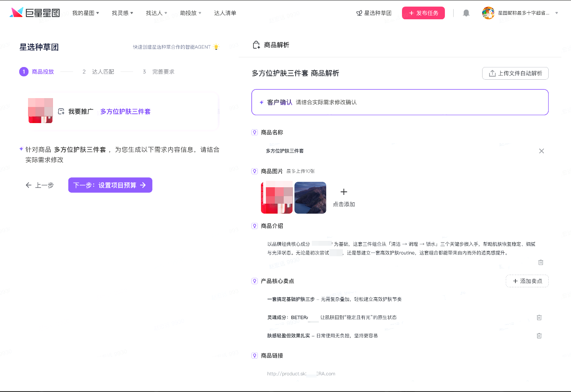Click the hint icon beside 商品图片
This screenshot has height=392, width=571.
(x=254, y=171)
